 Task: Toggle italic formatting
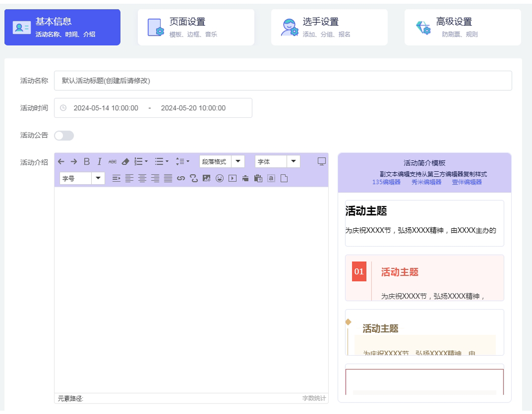pyautogui.click(x=99, y=162)
